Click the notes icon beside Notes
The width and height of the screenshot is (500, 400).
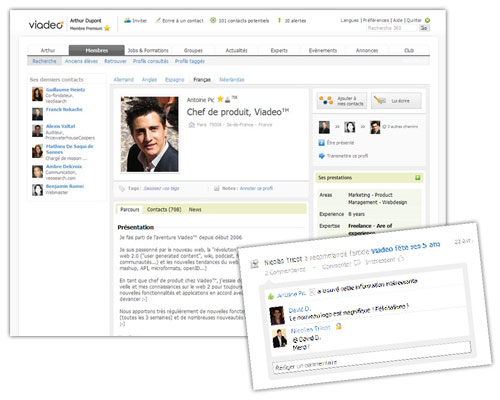(217, 188)
